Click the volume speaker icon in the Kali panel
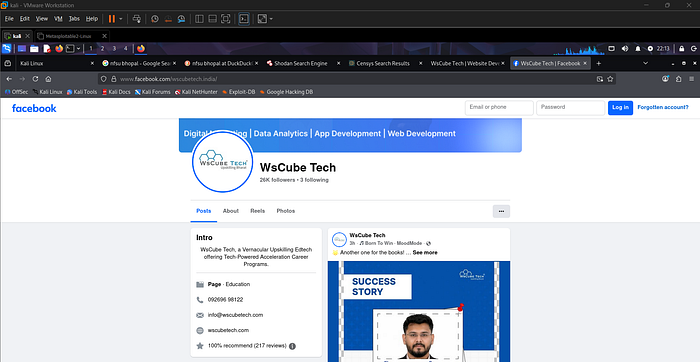 625,49
